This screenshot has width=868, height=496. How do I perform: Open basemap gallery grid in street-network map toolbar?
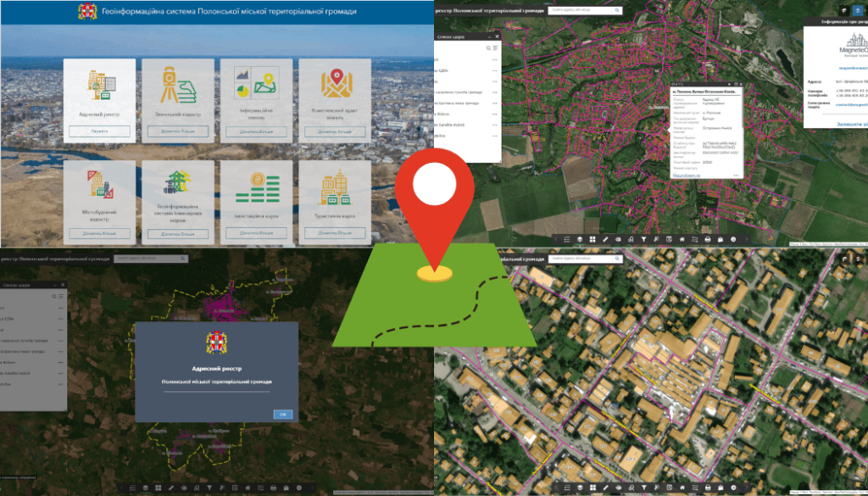point(593,239)
